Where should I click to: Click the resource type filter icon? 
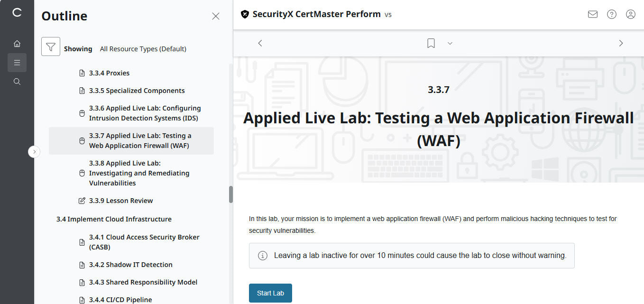[x=51, y=46]
